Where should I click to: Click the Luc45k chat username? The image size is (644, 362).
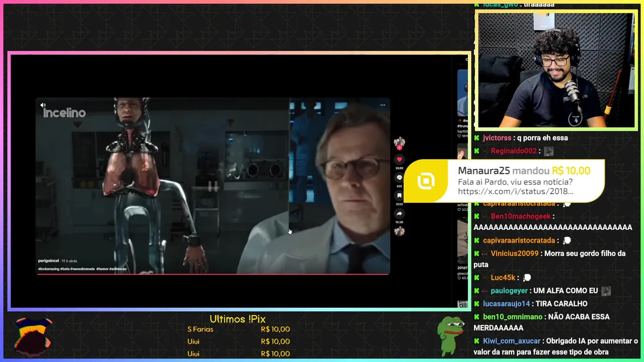(x=503, y=278)
